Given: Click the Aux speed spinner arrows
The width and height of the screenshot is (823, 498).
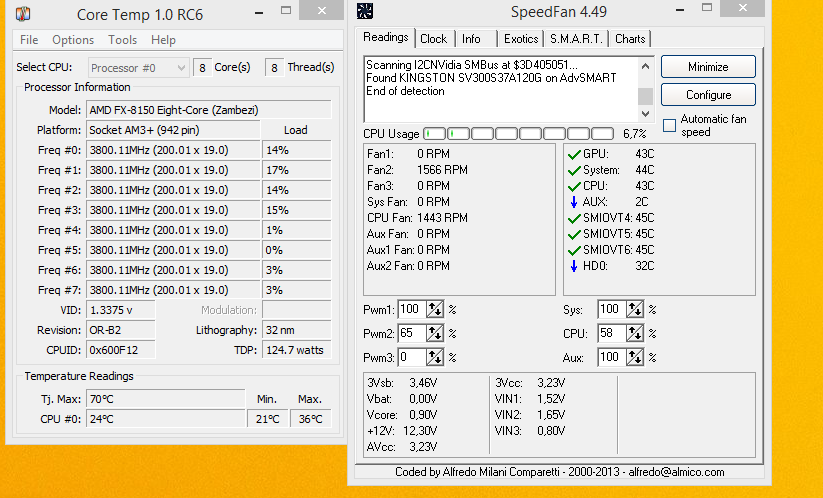Looking at the screenshot, I should coord(635,357).
